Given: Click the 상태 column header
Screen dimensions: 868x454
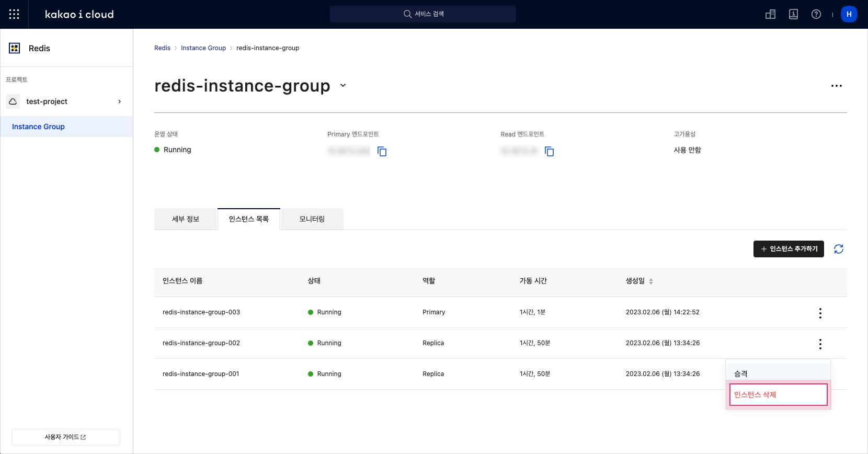Looking at the screenshot, I should (314, 281).
